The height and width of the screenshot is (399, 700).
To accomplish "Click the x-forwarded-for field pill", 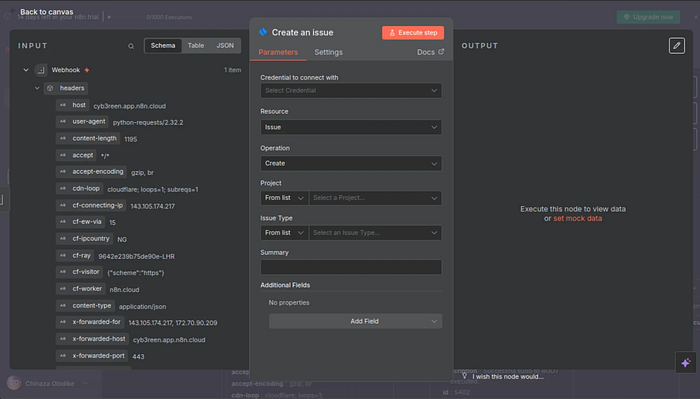I will coord(90,322).
